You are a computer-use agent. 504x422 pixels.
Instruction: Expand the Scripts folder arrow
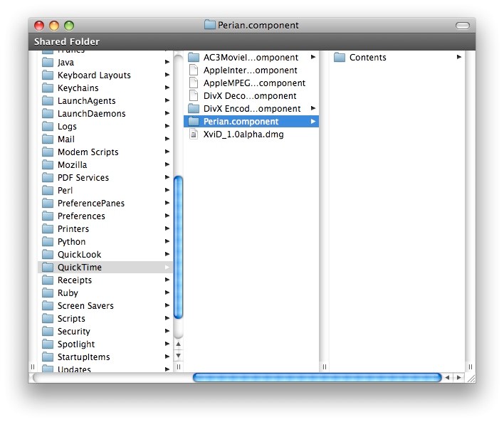(x=167, y=318)
